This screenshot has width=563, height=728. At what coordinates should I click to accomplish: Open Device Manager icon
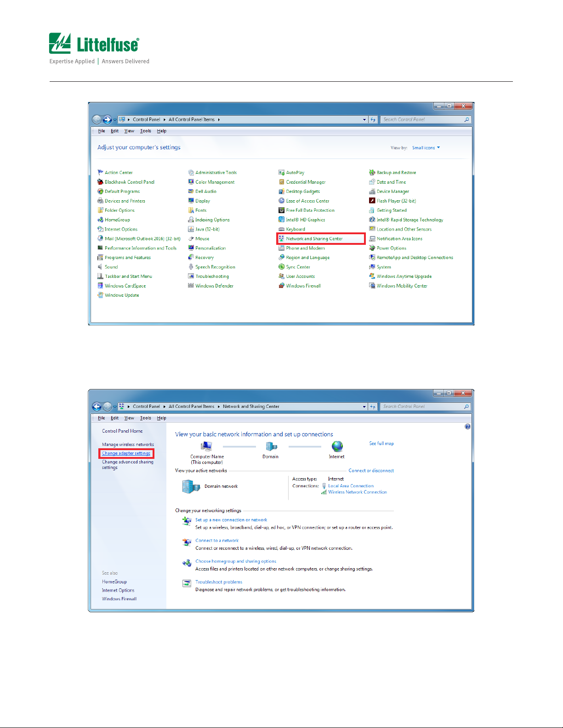pos(372,192)
